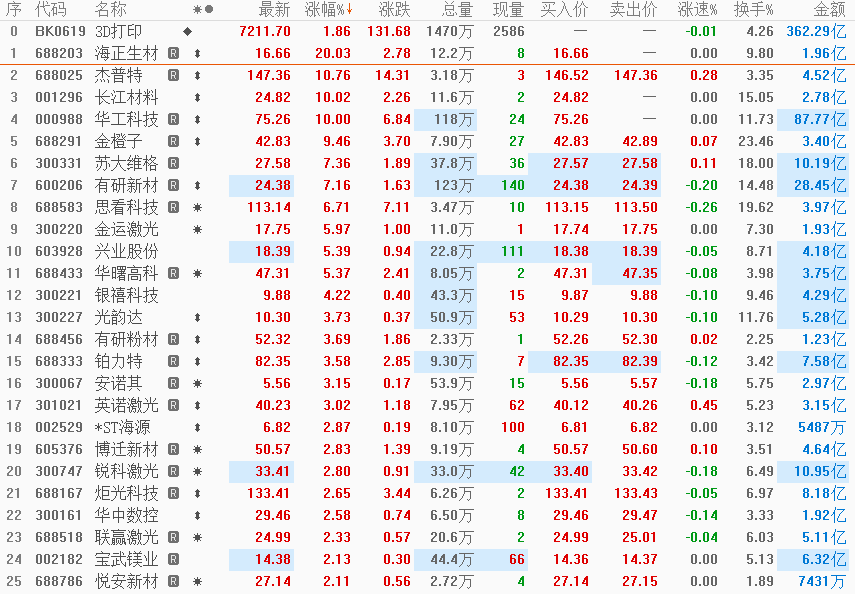The image size is (855, 594).
Task: Select stock name 兴业股份
Action: coord(127,251)
